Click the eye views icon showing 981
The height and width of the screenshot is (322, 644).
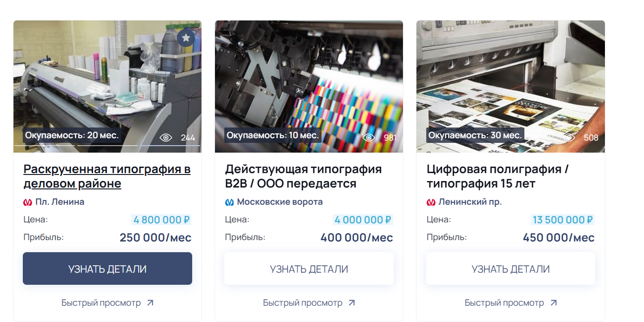[x=369, y=137]
